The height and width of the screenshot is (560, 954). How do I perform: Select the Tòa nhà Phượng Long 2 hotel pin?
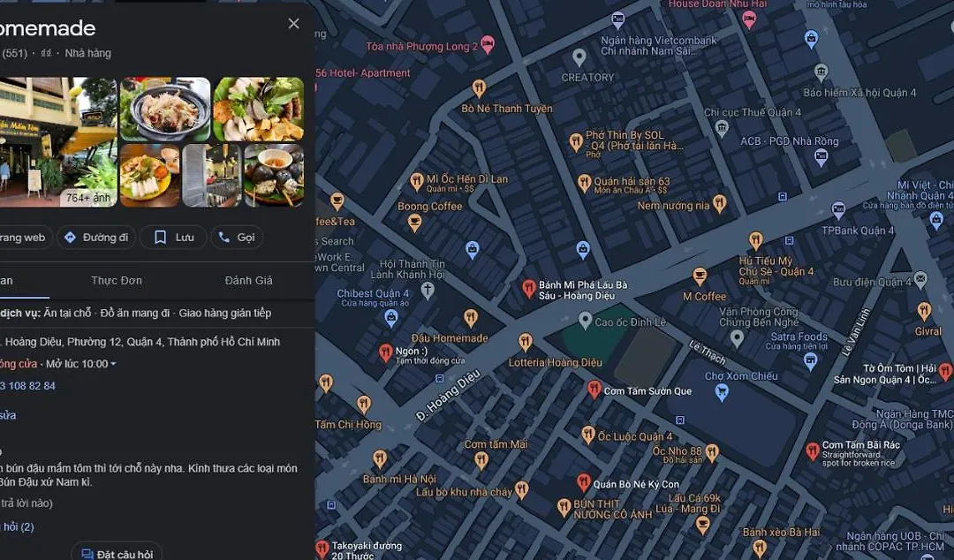pyautogui.click(x=487, y=44)
